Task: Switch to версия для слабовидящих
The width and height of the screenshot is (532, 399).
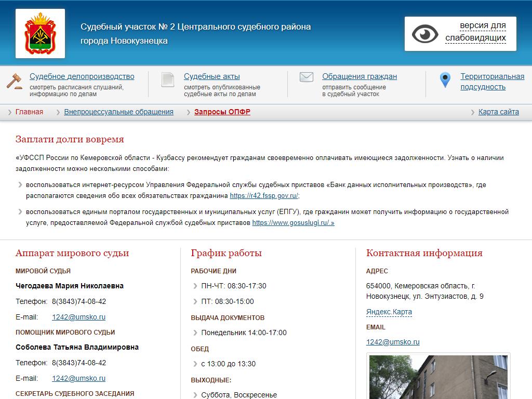Action: pos(475,32)
